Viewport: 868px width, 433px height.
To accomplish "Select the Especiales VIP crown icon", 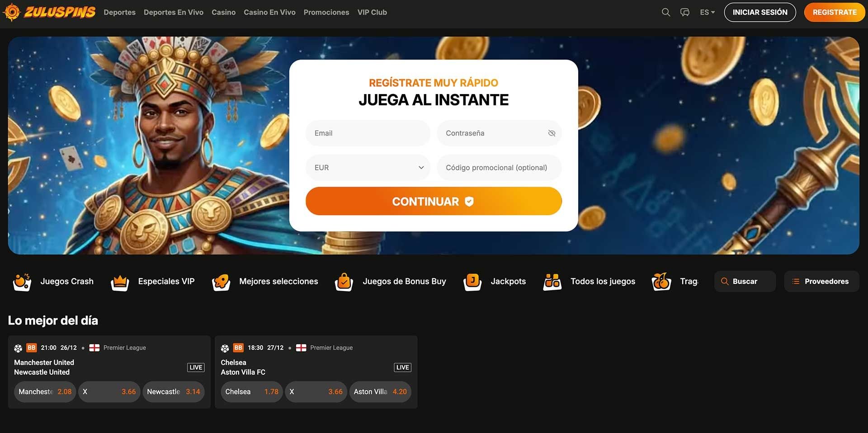I will (120, 282).
